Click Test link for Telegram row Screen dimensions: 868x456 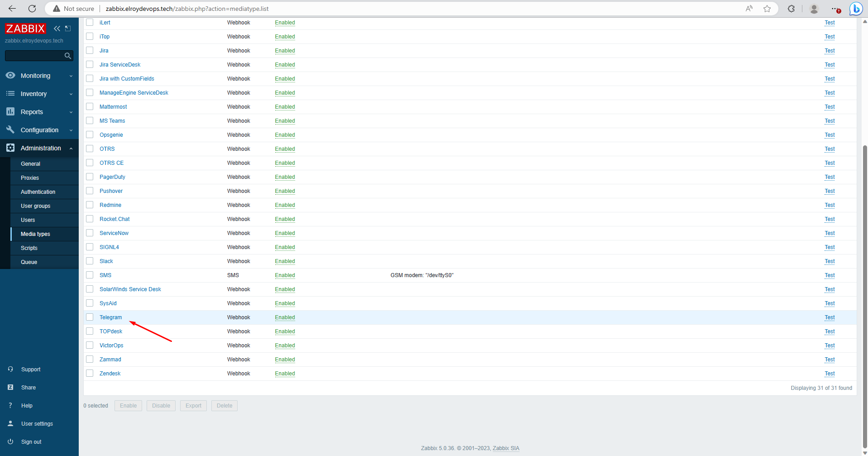[x=830, y=317]
